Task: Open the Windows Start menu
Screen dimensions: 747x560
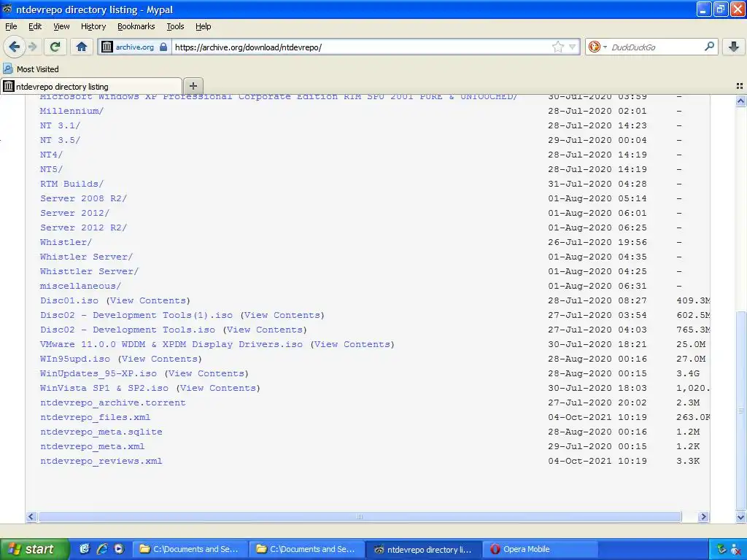Action: click(x=34, y=549)
